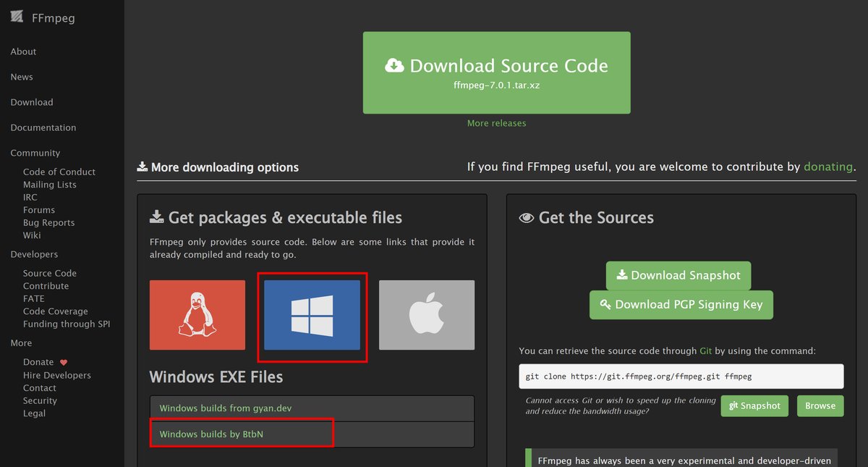The image size is (868, 467).
Task: Open Code Coverage link
Action: 56,311
